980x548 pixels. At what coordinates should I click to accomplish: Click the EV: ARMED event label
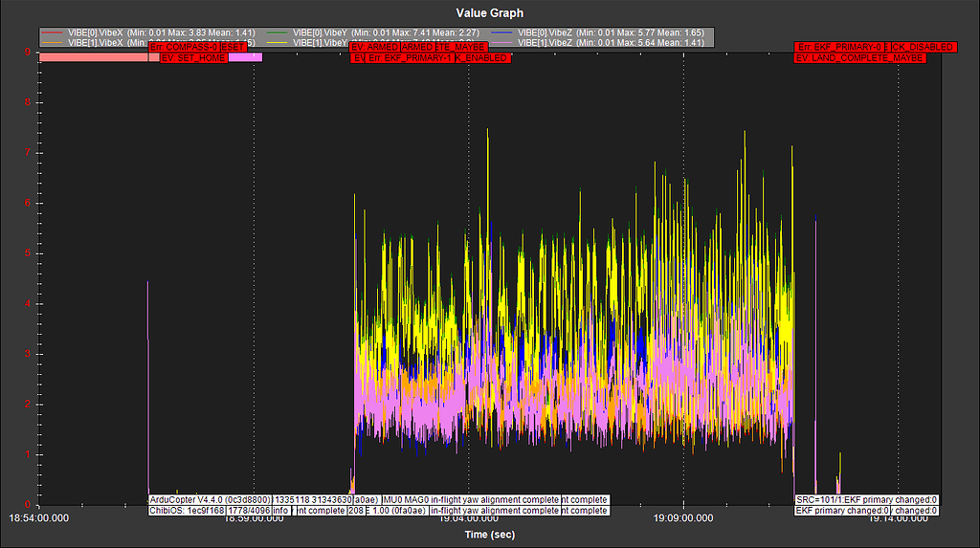(x=375, y=47)
